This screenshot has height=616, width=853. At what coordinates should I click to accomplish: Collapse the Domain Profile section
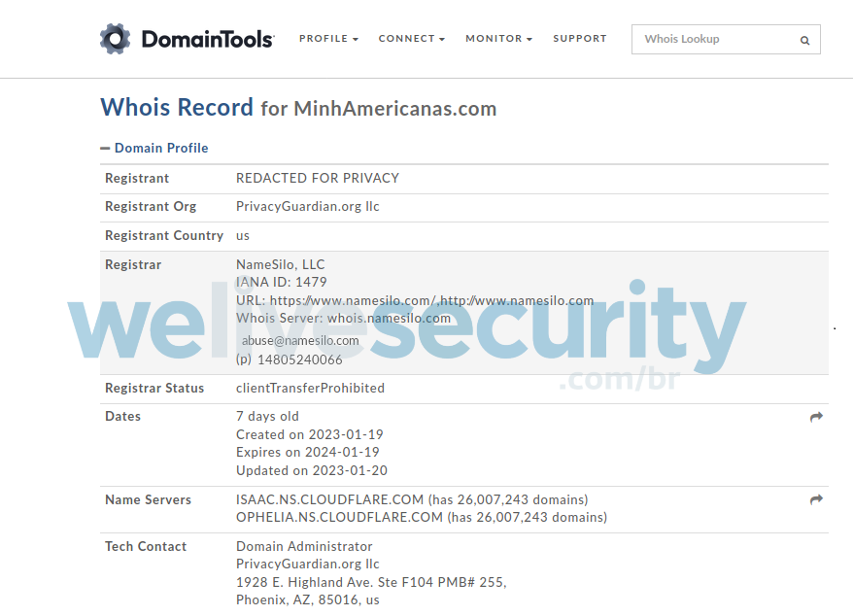tap(154, 148)
